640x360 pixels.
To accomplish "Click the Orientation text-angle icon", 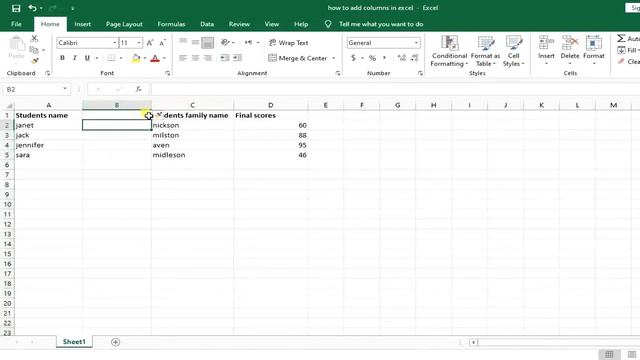I will click(225, 42).
